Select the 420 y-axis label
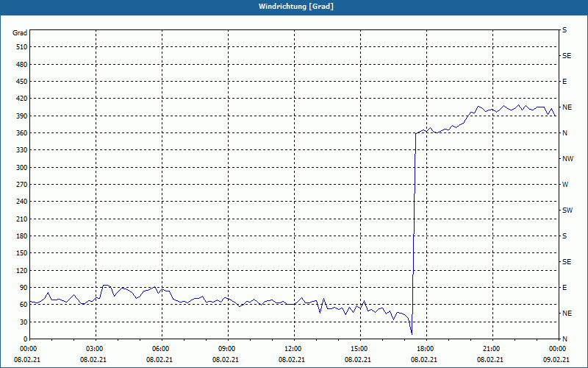 [x=22, y=99]
